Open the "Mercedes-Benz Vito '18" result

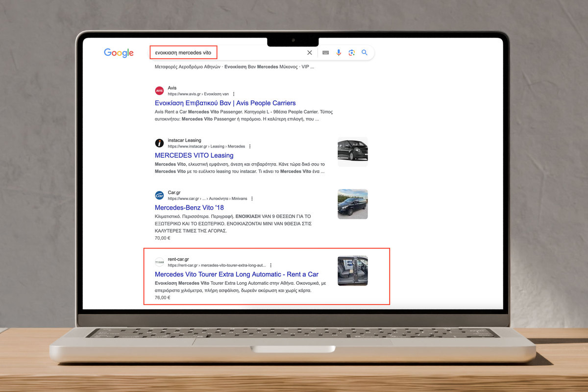(189, 208)
